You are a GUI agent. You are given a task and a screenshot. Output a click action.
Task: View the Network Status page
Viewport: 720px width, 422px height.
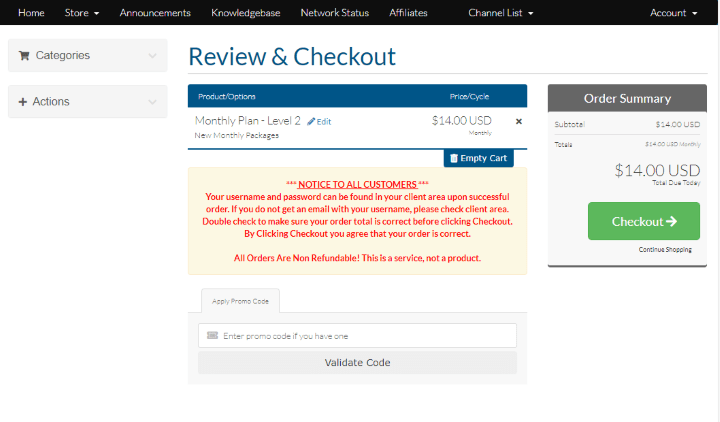335,13
